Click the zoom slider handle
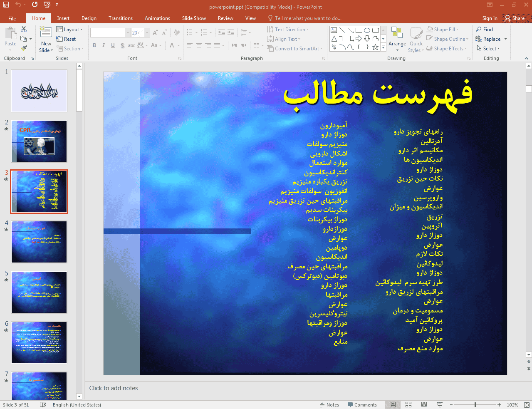The height and width of the screenshot is (409, 532). coord(475,405)
